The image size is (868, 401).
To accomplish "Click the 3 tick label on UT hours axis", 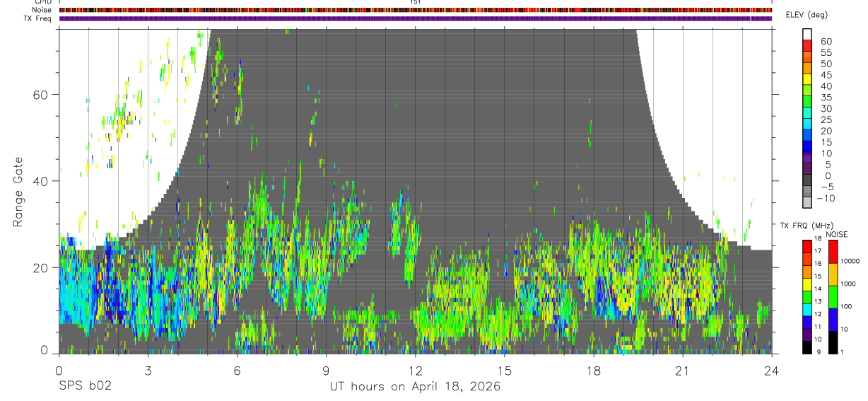I will coord(148,370).
